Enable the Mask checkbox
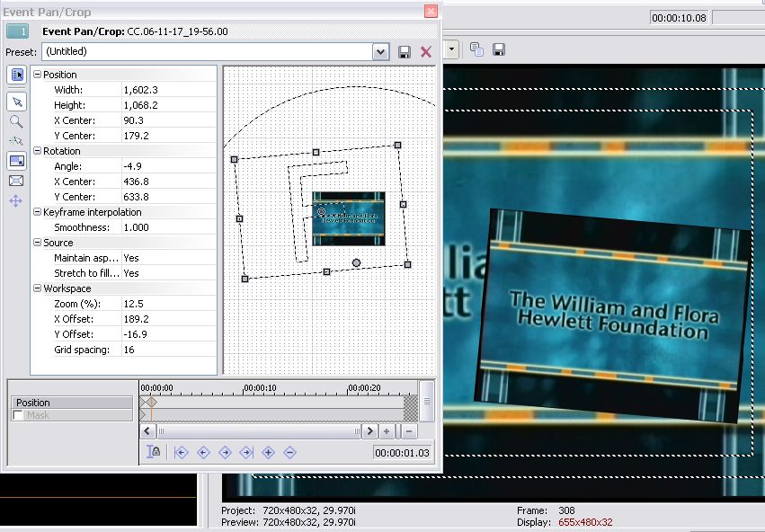 click(x=18, y=415)
